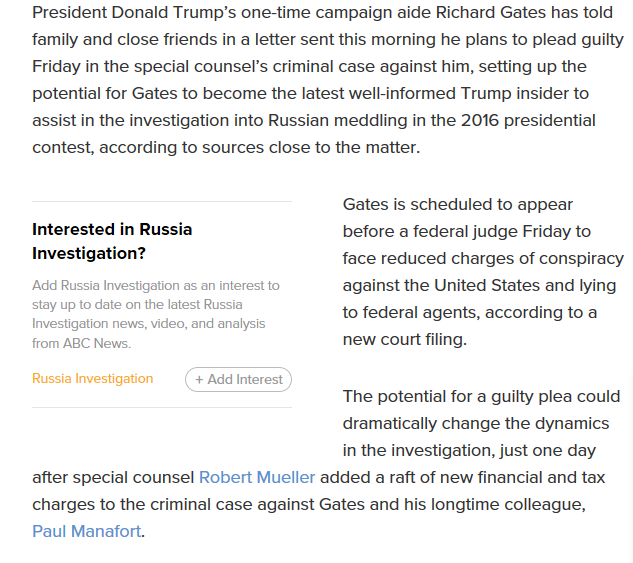633x563 pixels.
Task: Open the Robert Mueller link
Action: click(x=257, y=477)
